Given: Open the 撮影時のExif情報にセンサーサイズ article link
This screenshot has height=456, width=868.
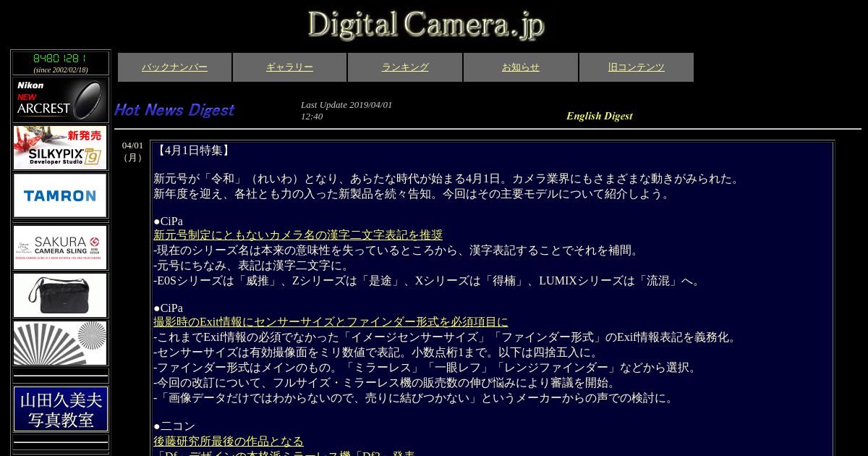Looking at the screenshot, I should coord(331,322).
